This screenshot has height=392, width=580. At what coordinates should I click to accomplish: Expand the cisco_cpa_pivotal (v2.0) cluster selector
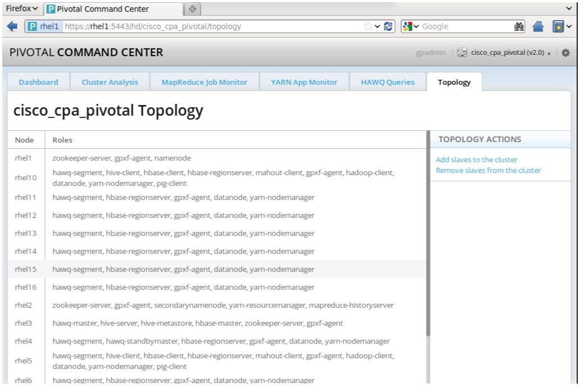511,52
